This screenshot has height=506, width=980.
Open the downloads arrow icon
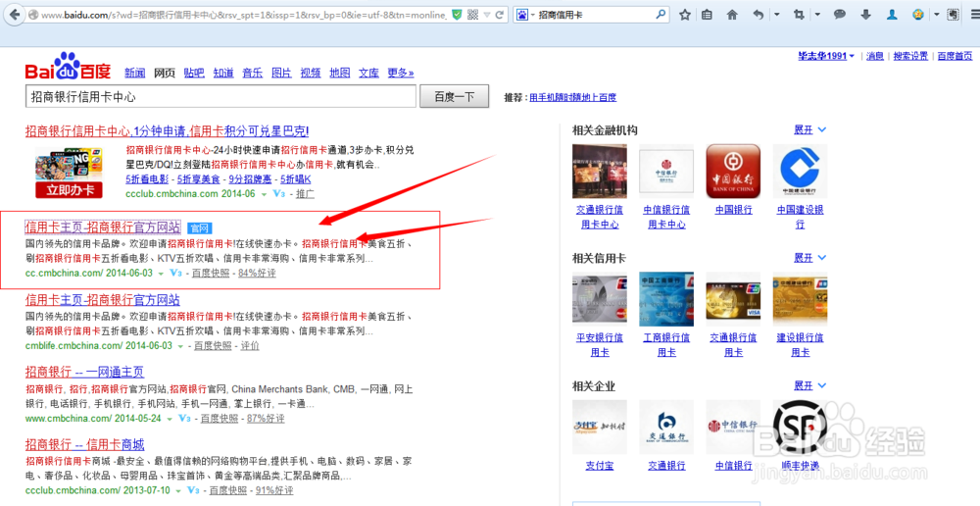click(x=866, y=15)
